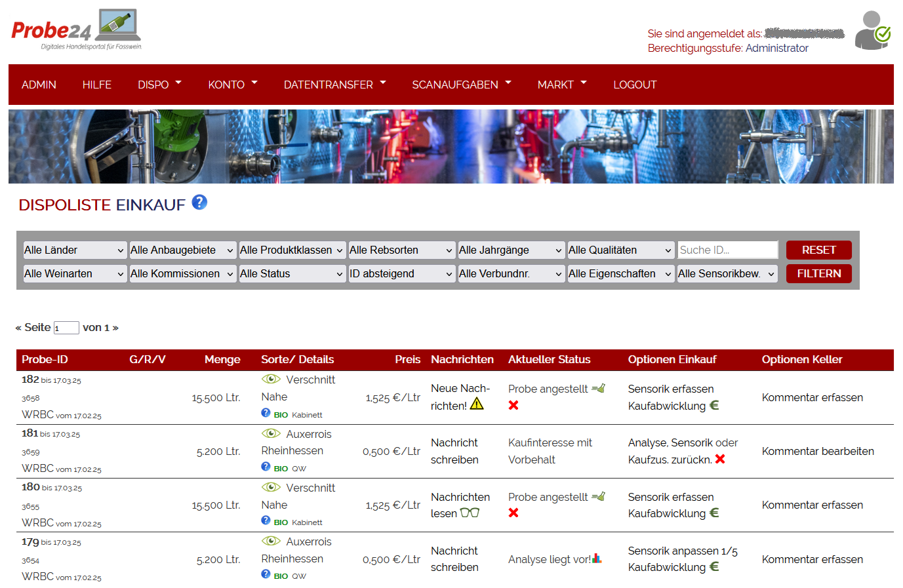This screenshot has height=588, width=903.
Task: Click the blue info icon in row 181 details
Action: 266,467
